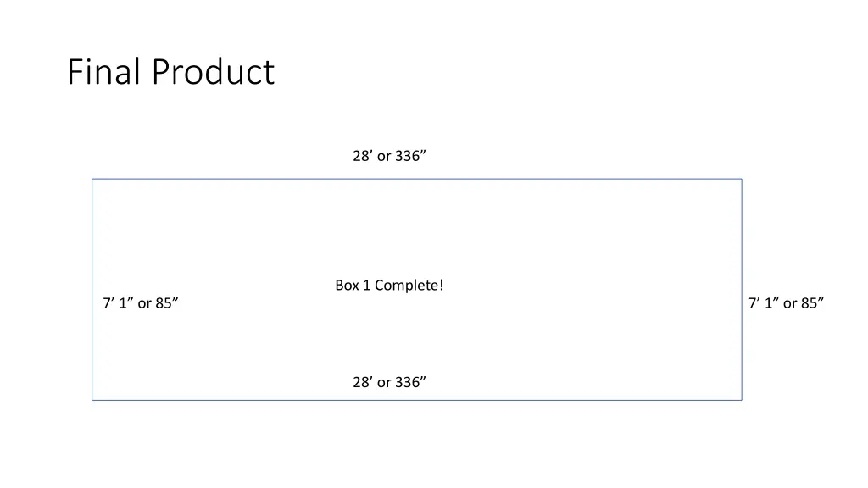Click the rectangle's top border line

pos(417,179)
